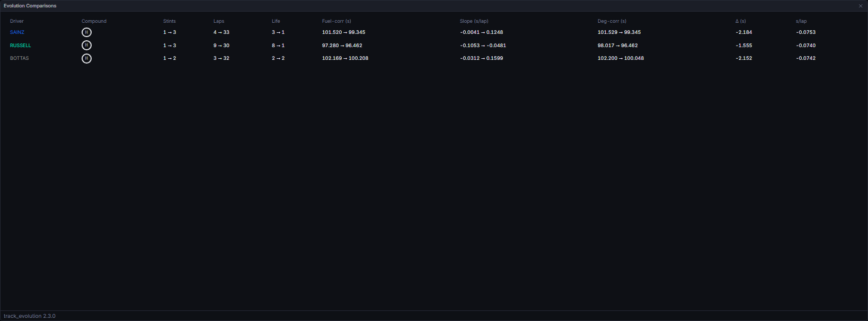Click the track_evolution 2.3.0 status text
This screenshot has width=868, height=321.
click(x=30, y=316)
